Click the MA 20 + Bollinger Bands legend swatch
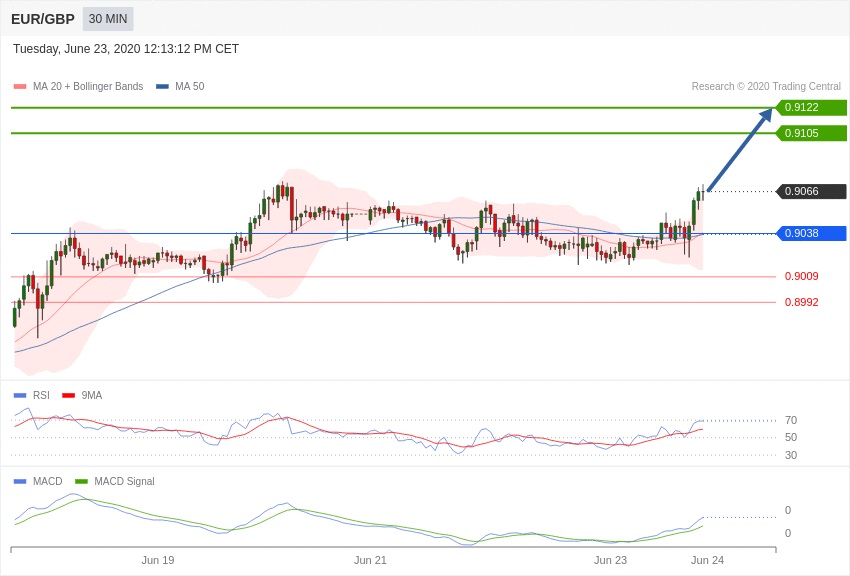 click(20, 86)
